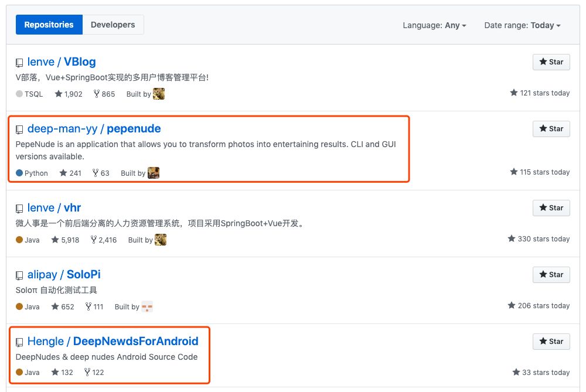Open the lenve / vhr repository link
Screen dimensions: 586x392
click(54, 208)
